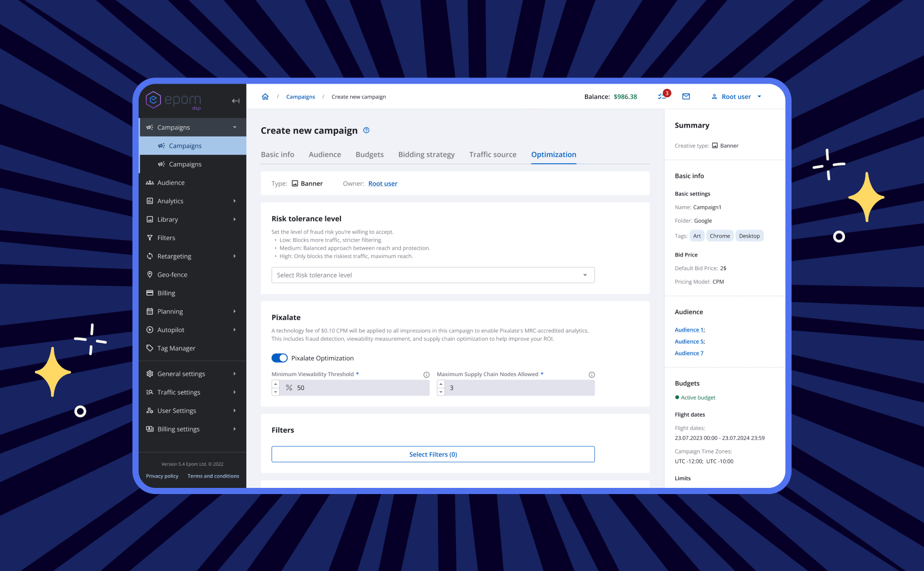Click the Billing settings icon
Image resolution: width=924 pixels, height=571 pixels.
pos(150,429)
